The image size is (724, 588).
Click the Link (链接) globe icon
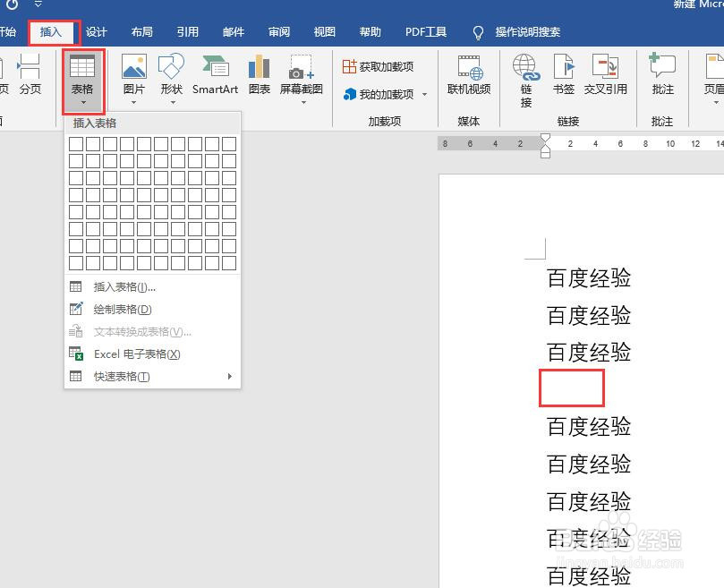(x=526, y=67)
